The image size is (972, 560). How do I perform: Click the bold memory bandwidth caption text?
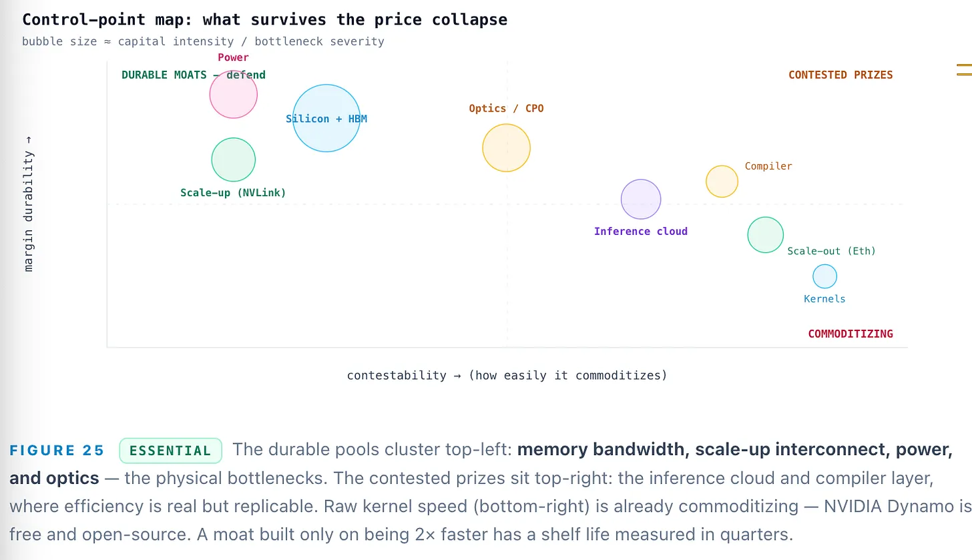(601, 450)
